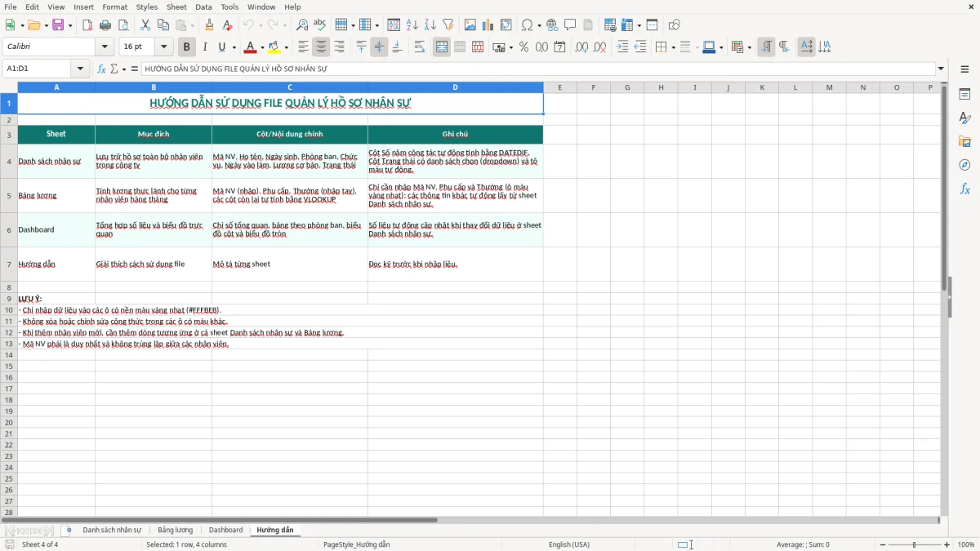Insert Chart icon
This screenshot has height=551, width=980.
tap(488, 25)
